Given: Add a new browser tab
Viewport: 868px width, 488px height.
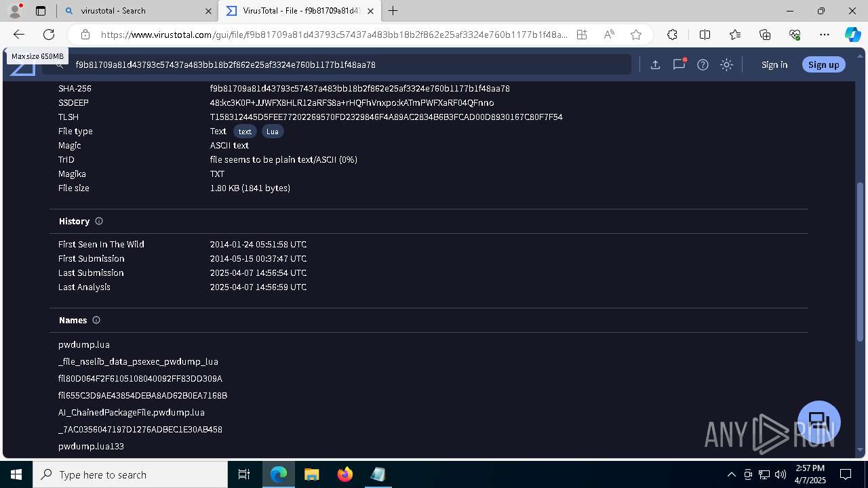Looking at the screenshot, I should coord(393,11).
